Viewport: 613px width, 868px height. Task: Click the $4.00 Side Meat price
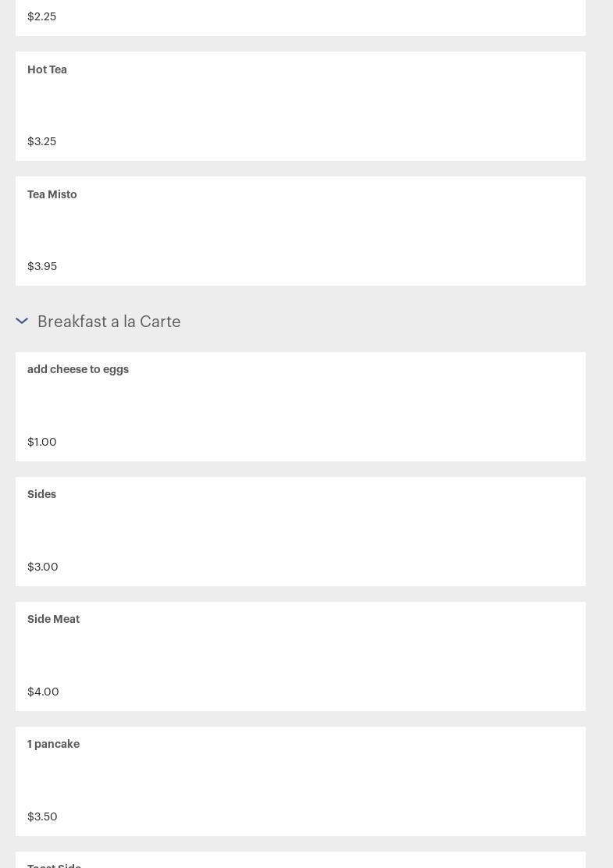(x=44, y=692)
